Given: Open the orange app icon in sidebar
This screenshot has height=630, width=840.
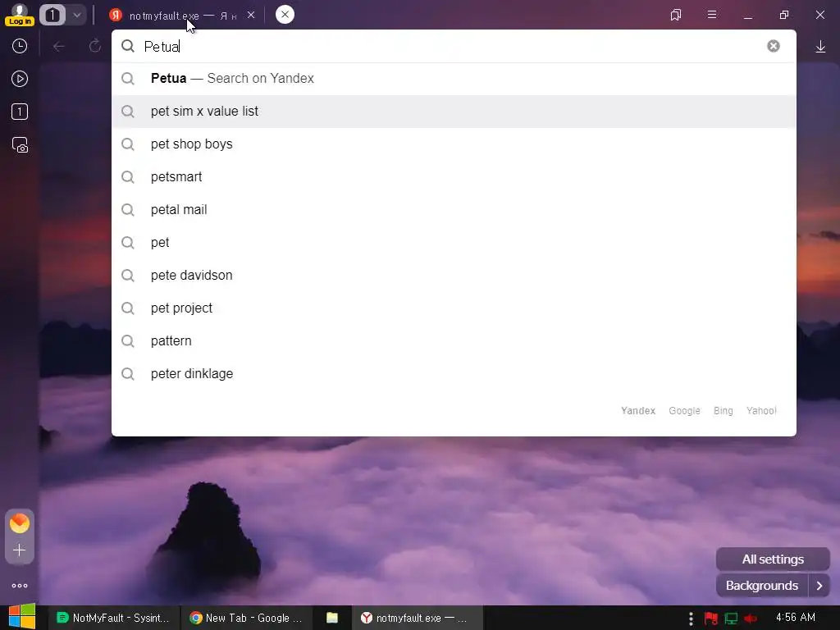Looking at the screenshot, I should (20, 523).
